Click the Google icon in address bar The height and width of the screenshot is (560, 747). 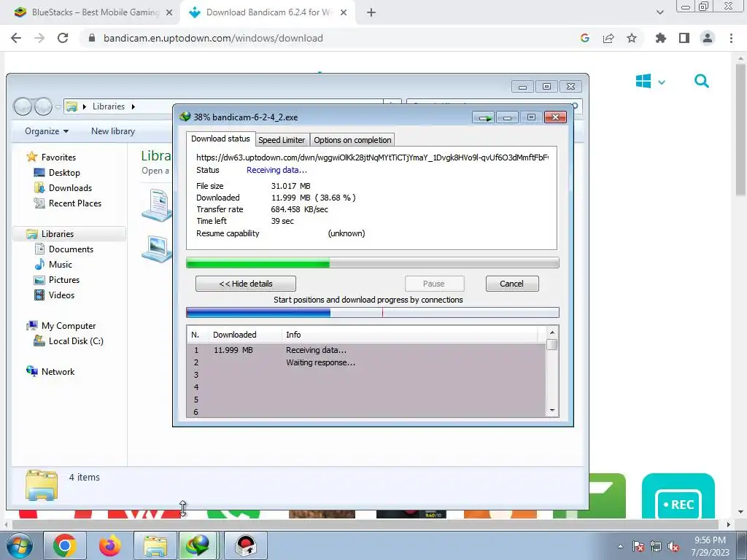point(585,38)
